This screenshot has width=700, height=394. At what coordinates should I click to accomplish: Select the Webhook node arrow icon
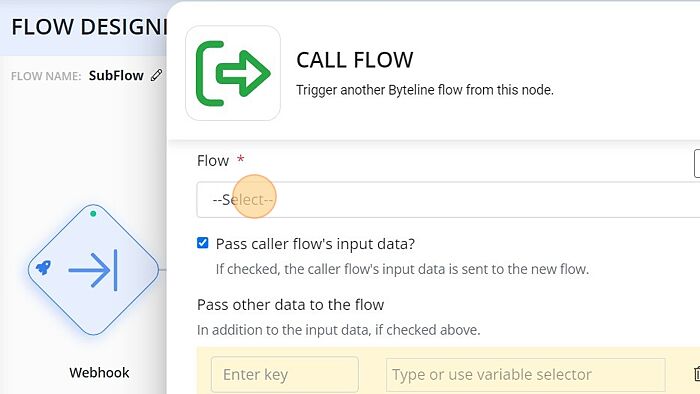coord(93,270)
